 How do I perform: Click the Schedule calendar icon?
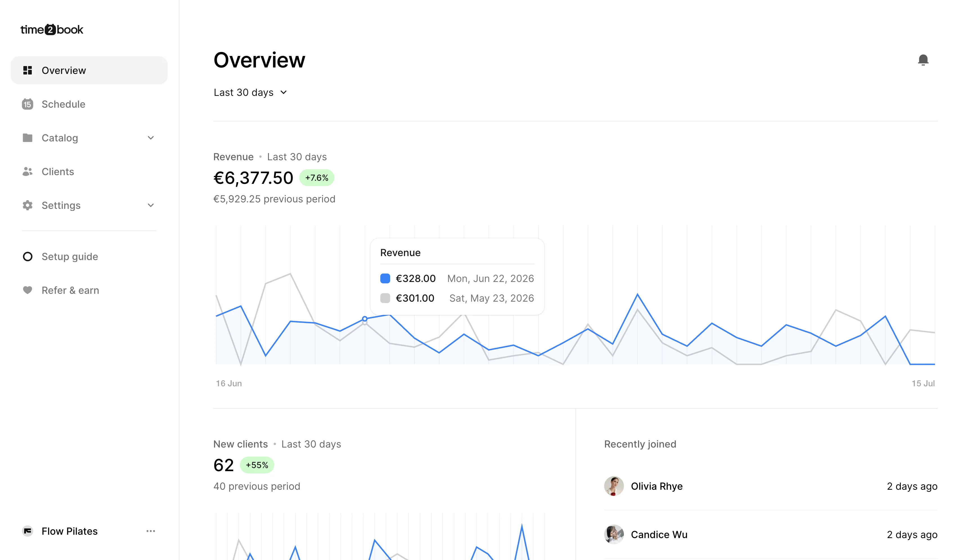tap(27, 104)
